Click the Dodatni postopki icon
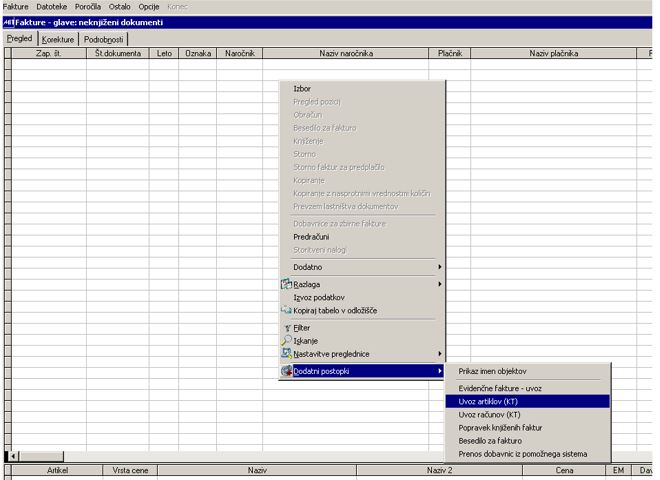 click(286, 371)
